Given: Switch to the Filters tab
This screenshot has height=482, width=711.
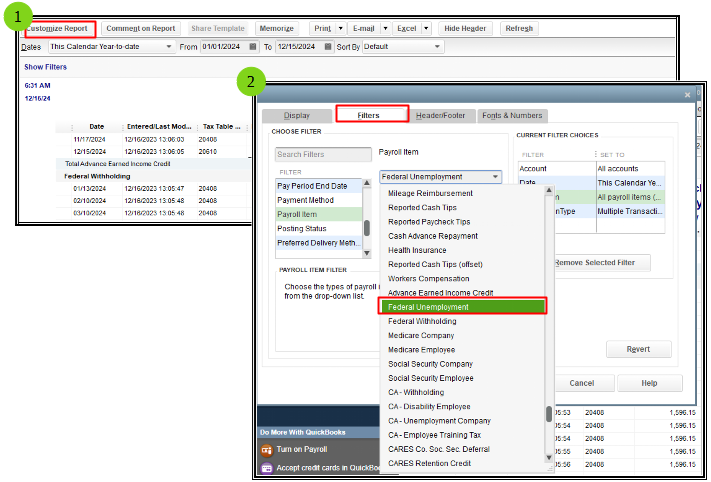Looking at the screenshot, I should [372, 115].
